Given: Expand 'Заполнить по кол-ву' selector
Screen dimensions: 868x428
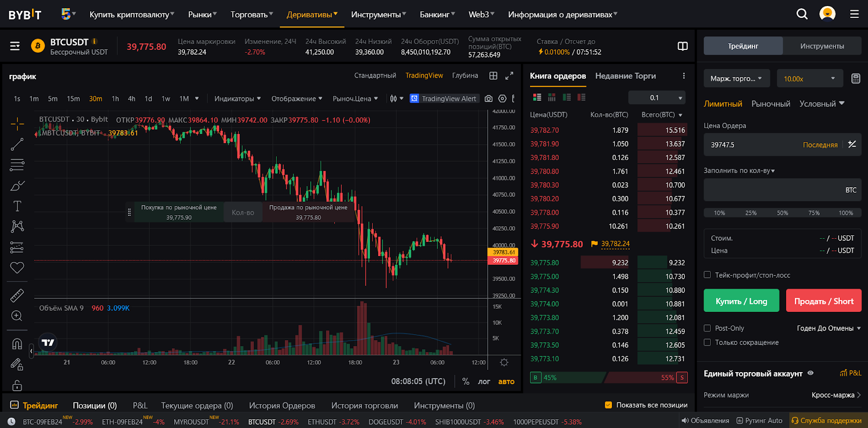Looking at the screenshot, I should (x=739, y=170).
